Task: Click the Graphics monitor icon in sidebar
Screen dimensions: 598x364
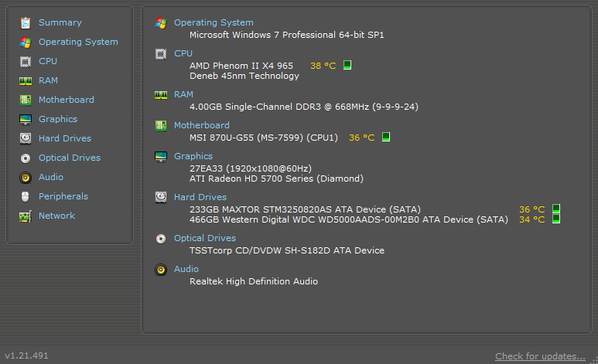Action: [26, 119]
